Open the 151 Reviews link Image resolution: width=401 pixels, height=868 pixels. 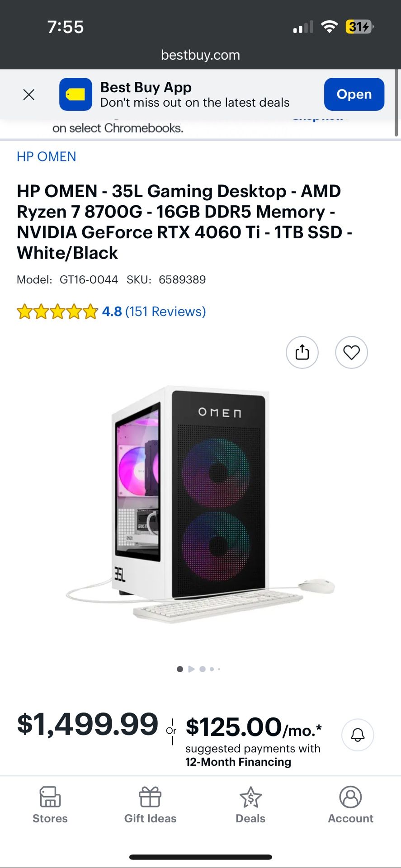click(x=165, y=311)
